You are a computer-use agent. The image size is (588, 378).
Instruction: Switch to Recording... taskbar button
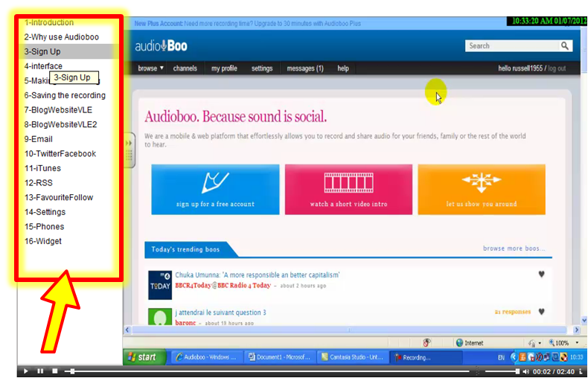pos(425,357)
